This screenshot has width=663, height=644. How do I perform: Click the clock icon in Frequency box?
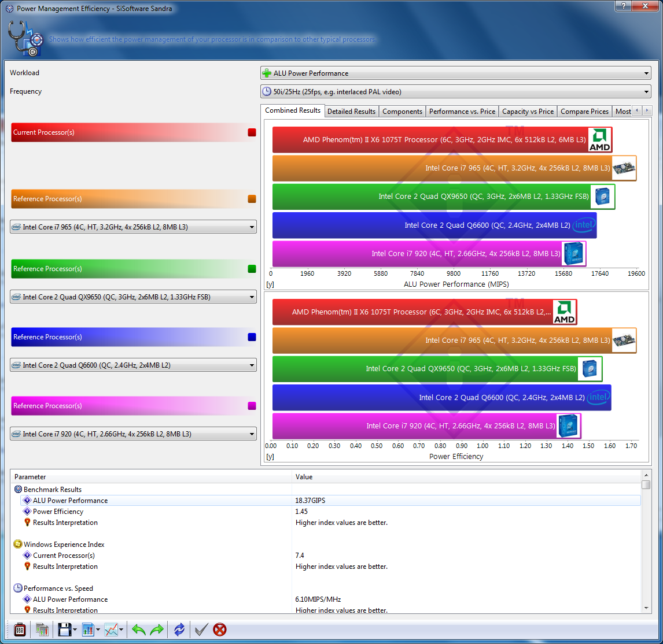(267, 91)
